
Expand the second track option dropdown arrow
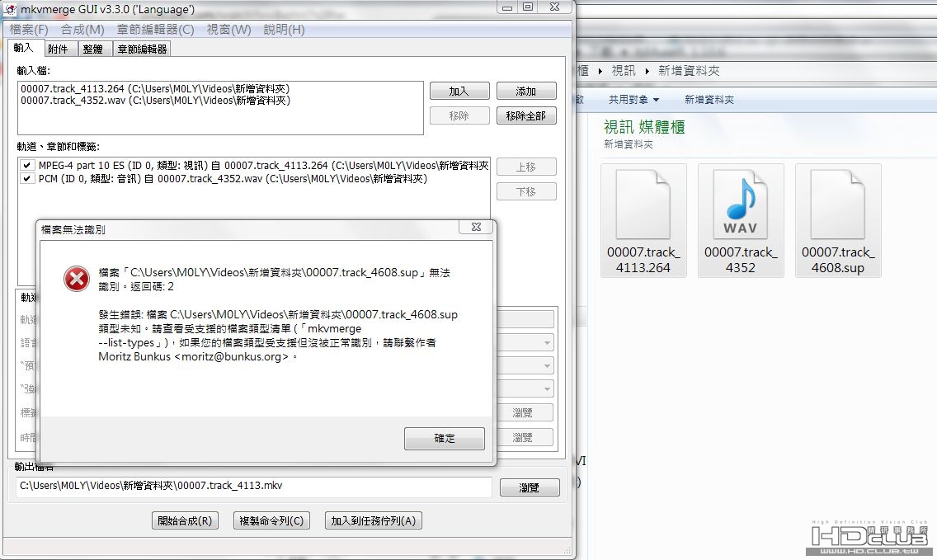(x=547, y=365)
